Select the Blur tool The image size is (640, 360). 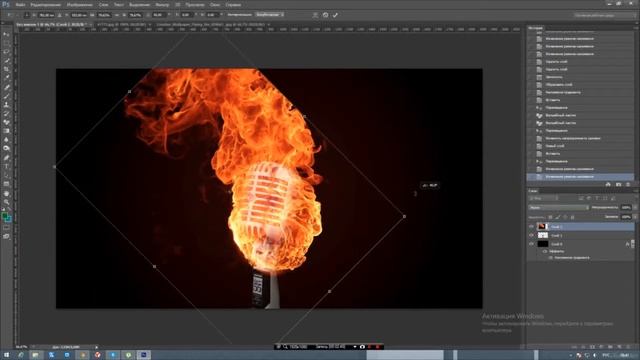pyautogui.click(x=6, y=140)
